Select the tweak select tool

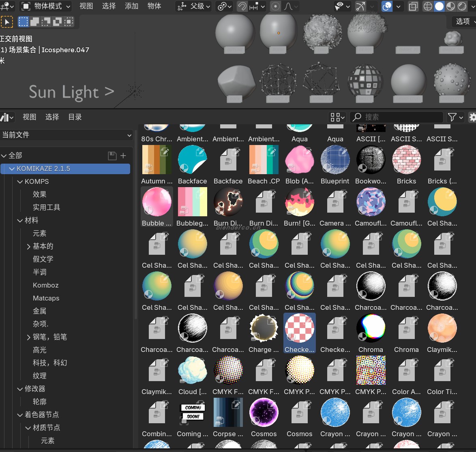pos(6,22)
